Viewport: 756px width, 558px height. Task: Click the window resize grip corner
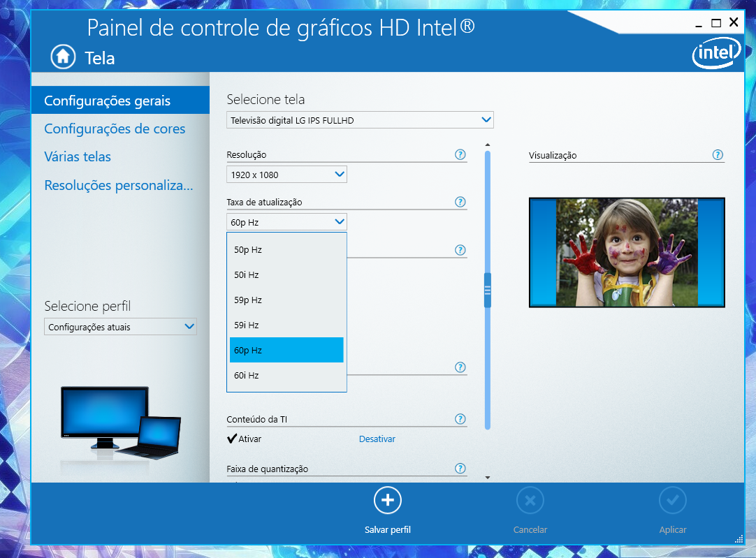[739, 539]
